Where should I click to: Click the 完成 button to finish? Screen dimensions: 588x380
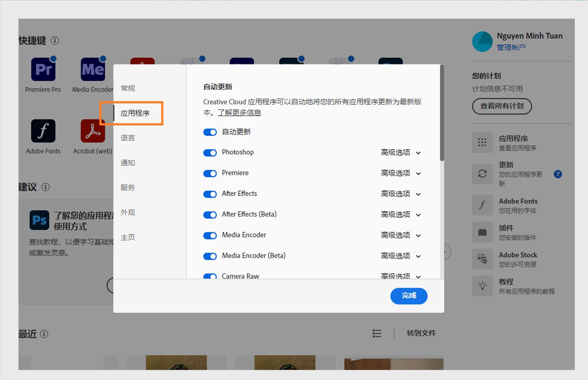pos(409,296)
